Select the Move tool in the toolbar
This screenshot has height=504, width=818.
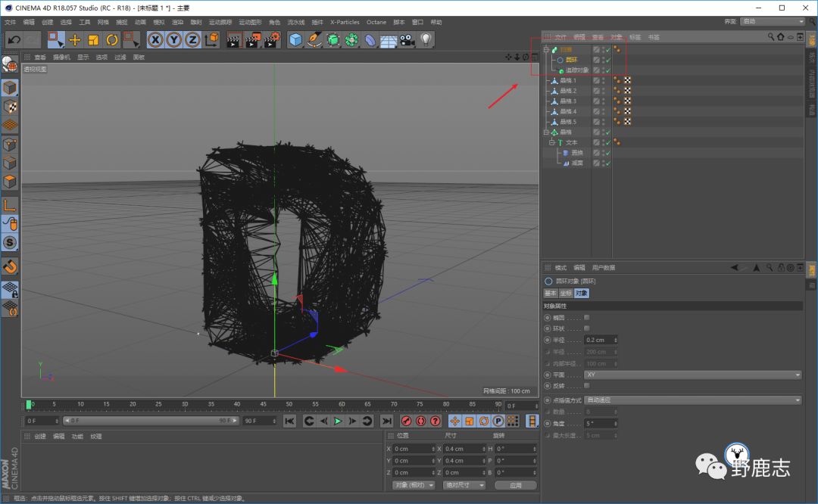click(75, 39)
